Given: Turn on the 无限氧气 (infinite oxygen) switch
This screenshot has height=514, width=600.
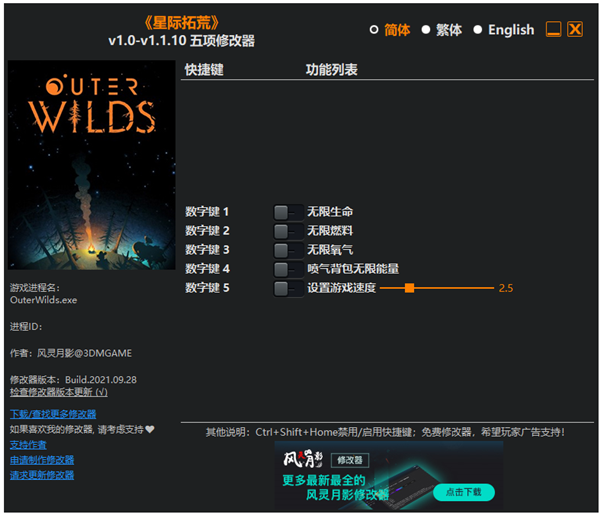Looking at the screenshot, I should [x=288, y=250].
